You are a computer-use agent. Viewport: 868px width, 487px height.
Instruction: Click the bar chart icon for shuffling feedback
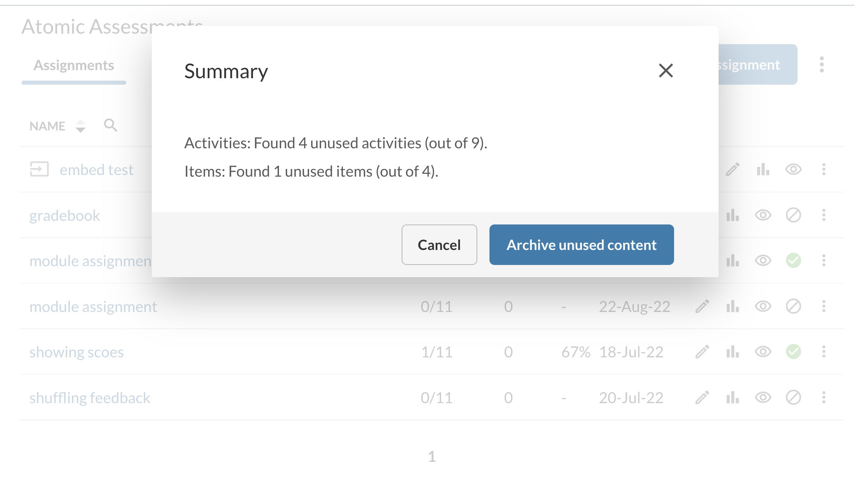(733, 397)
